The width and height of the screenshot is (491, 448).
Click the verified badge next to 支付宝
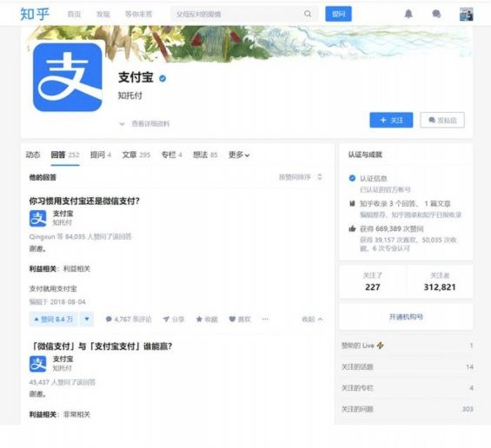(x=163, y=78)
